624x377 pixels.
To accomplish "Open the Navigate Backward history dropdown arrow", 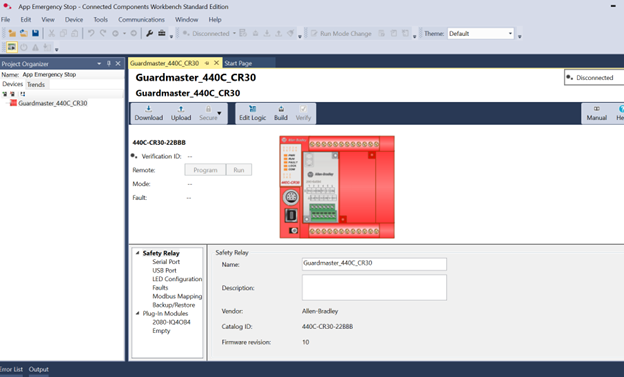I will click(x=124, y=33).
